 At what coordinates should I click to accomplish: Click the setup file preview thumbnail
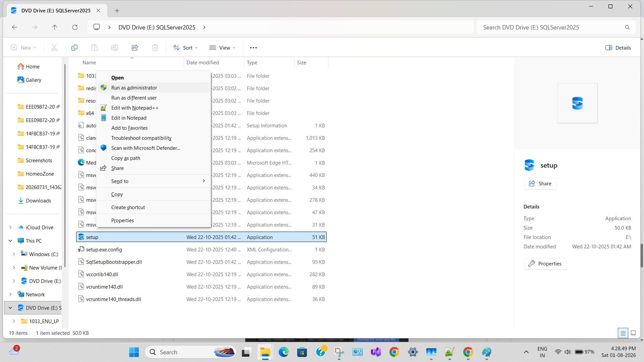click(x=577, y=103)
